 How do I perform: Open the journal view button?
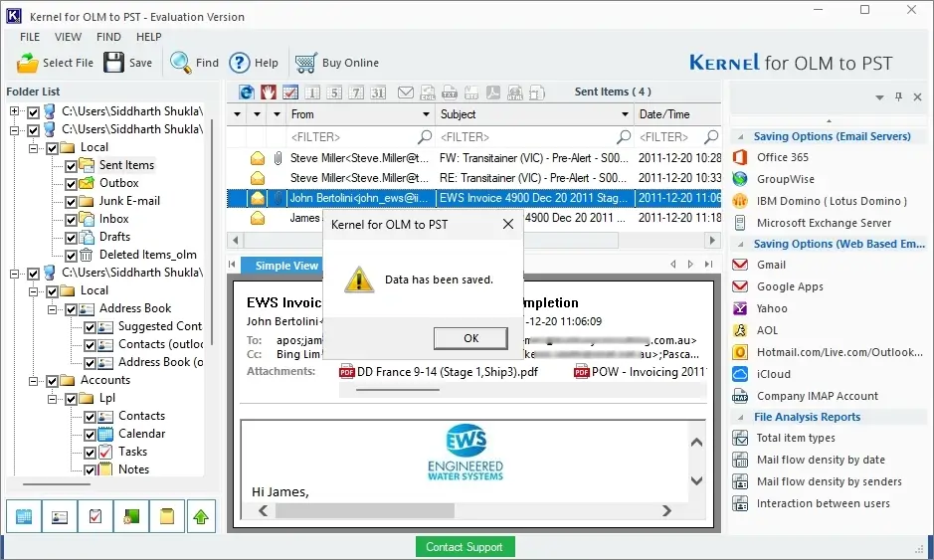tap(131, 516)
